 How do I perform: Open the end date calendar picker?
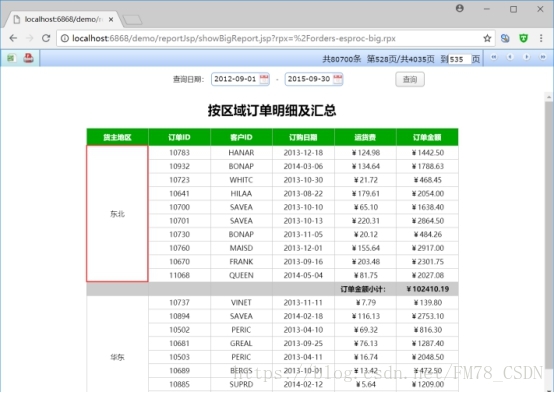tap(338, 79)
